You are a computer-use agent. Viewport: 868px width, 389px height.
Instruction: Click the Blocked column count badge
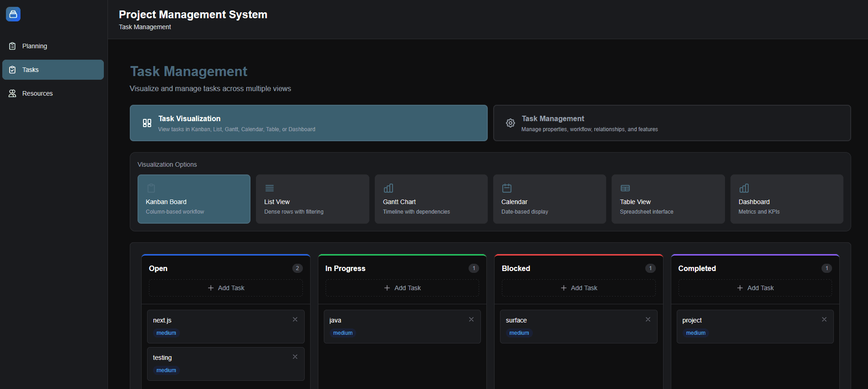650,268
